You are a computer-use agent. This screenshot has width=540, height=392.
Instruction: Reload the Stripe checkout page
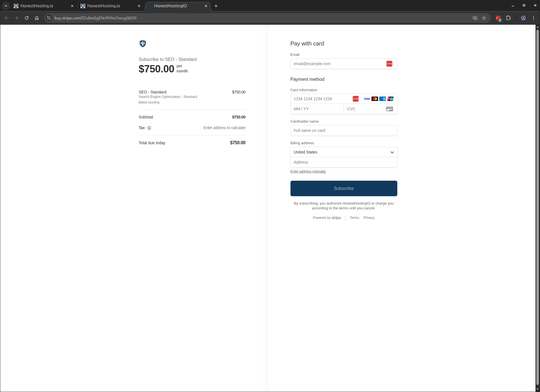pyautogui.click(x=27, y=18)
